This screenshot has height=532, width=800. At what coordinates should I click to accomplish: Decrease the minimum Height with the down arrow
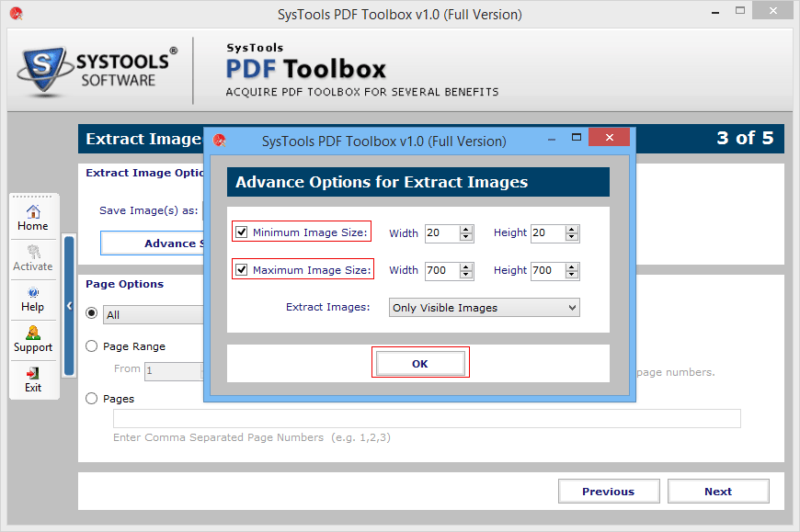[572, 237]
